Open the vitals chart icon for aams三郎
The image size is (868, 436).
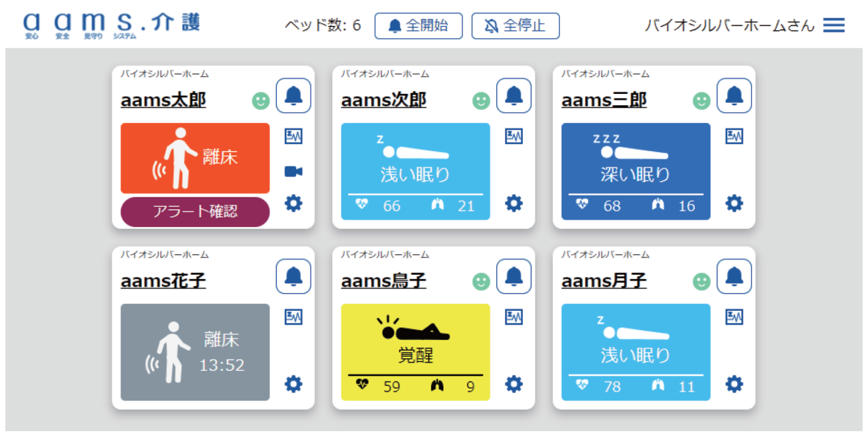click(734, 136)
